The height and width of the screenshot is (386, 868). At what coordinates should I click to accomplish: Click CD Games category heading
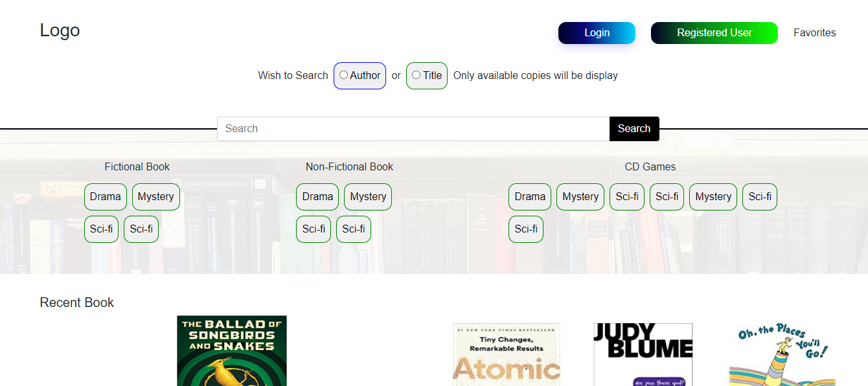[x=650, y=166]
